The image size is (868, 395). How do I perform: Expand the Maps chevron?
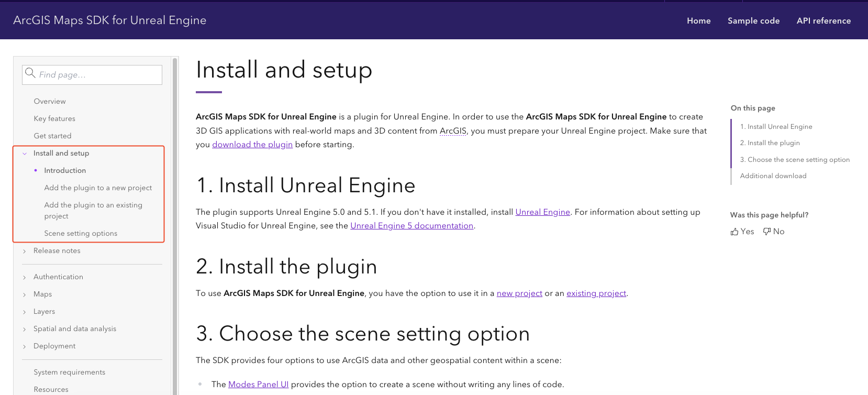pyautogui.click(x=25, y=295)
